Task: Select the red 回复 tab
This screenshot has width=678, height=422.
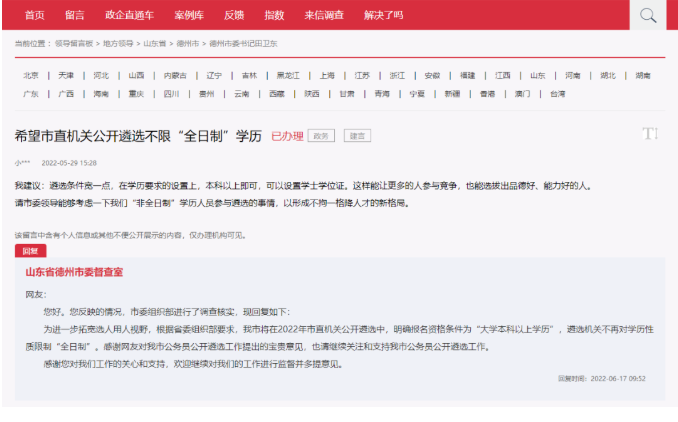Action: 31,251
